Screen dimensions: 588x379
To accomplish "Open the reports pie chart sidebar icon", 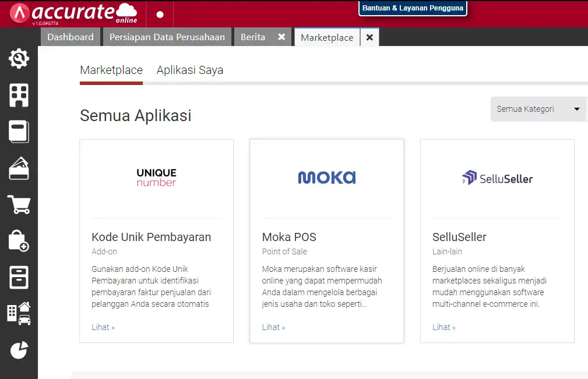I will click(x=19, y=350).
